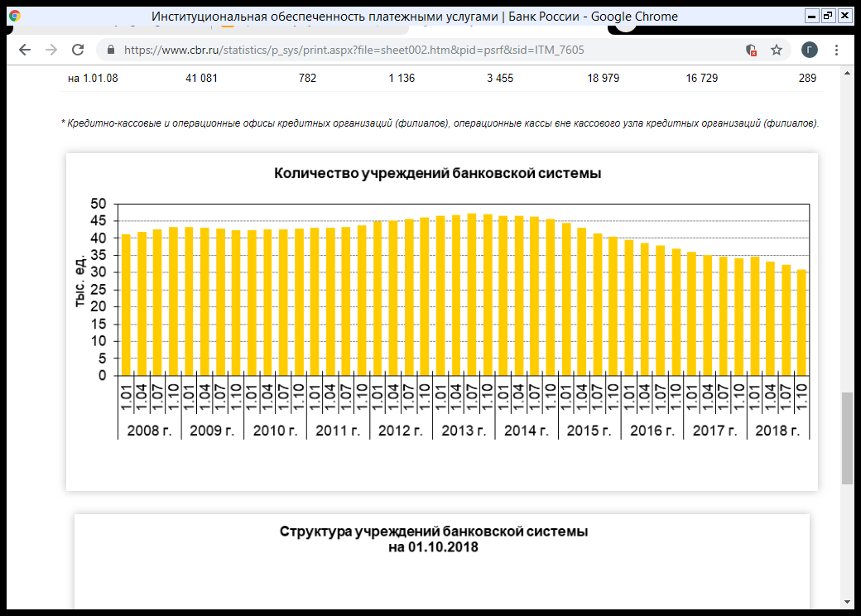
Task: Click the vertical scrollbar thumb
Action: coord(847,438)
